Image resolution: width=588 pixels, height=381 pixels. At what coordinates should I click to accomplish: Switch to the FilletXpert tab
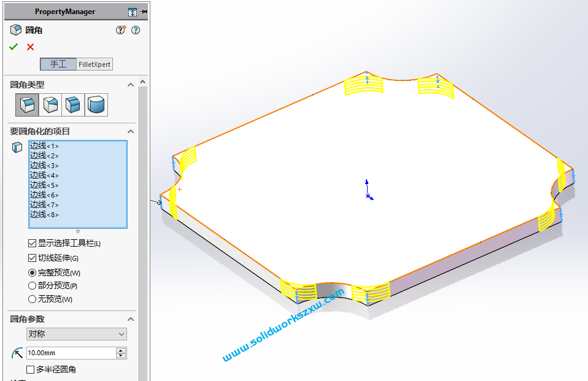point(95,64)
